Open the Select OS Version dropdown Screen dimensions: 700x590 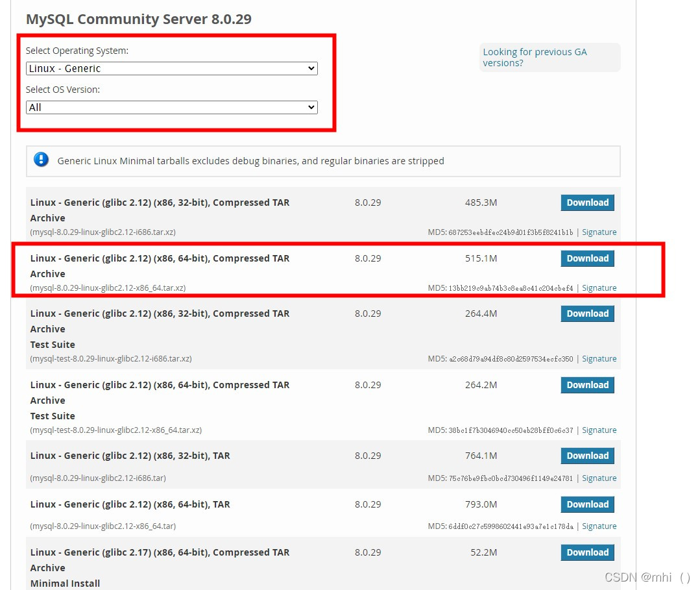click(x=171, y=107)
